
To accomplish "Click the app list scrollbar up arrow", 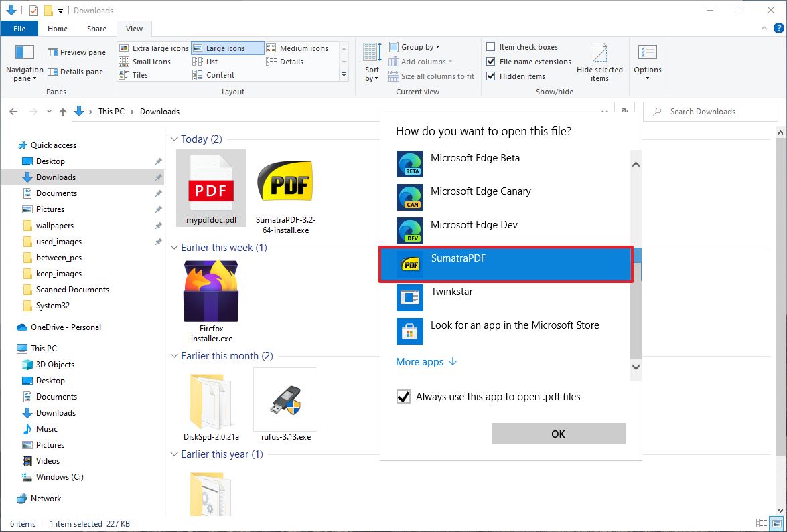I will point(636,165).
